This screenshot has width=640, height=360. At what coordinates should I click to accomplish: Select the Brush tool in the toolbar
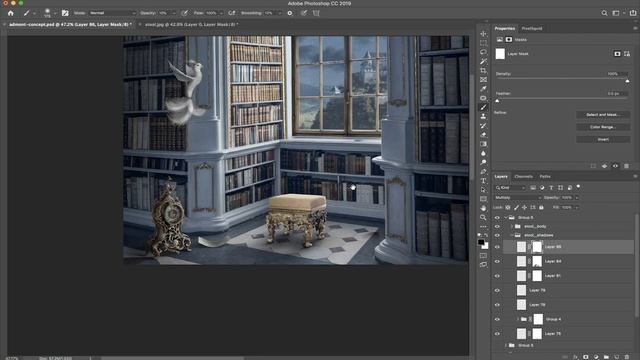point(483,107)
